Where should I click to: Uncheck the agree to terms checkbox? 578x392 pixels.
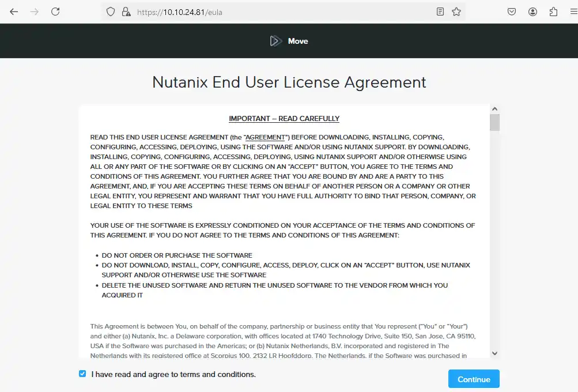click(82, 374)
